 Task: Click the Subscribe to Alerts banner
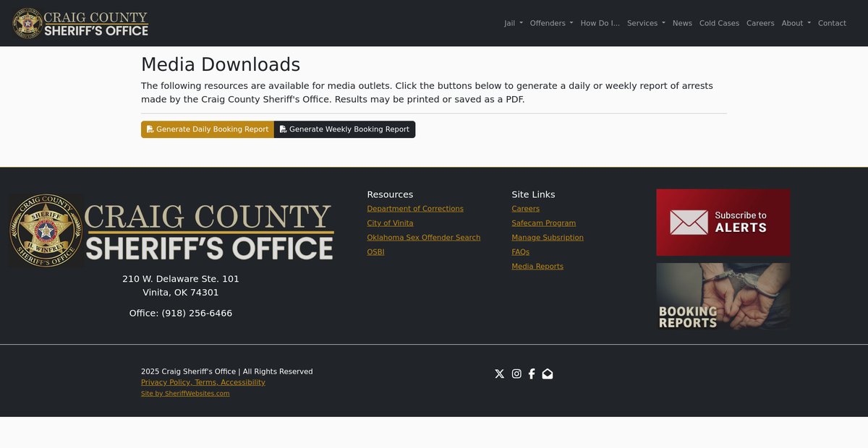723,223
